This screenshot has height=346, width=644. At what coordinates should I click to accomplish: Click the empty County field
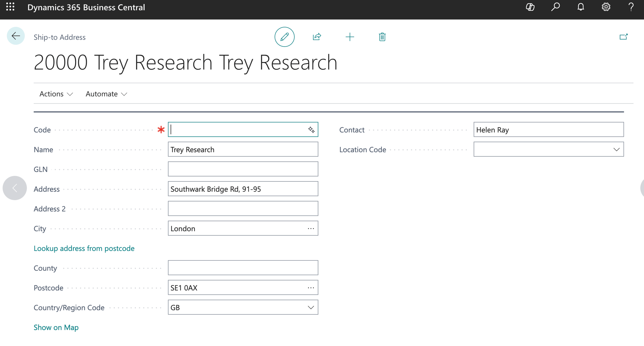coord(243,268)
